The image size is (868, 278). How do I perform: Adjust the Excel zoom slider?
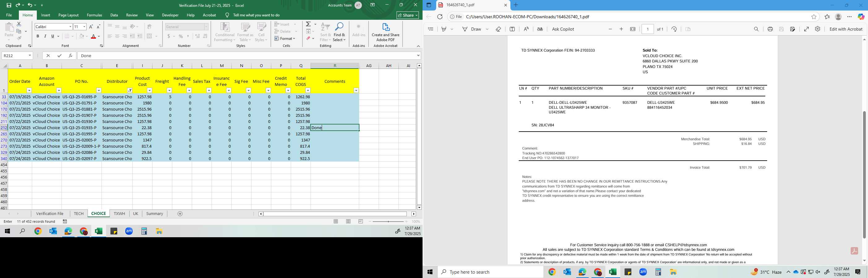tap(388, 221)
